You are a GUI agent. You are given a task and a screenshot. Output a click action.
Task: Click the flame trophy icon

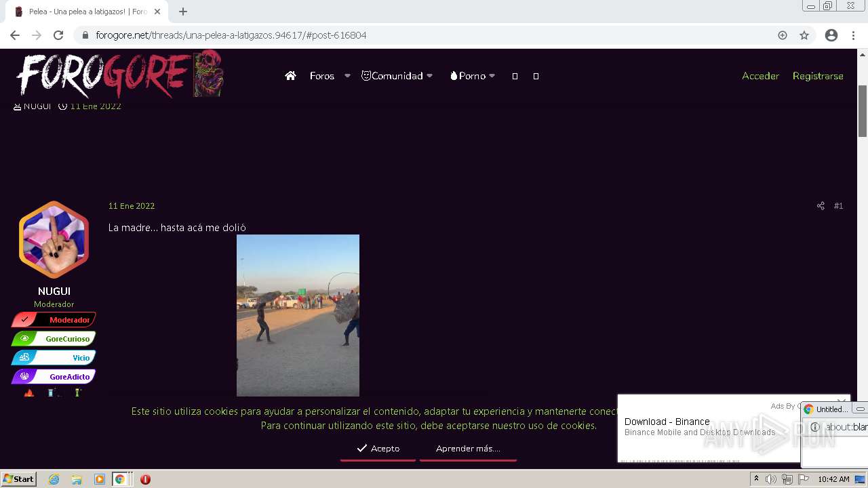[29, 392]
